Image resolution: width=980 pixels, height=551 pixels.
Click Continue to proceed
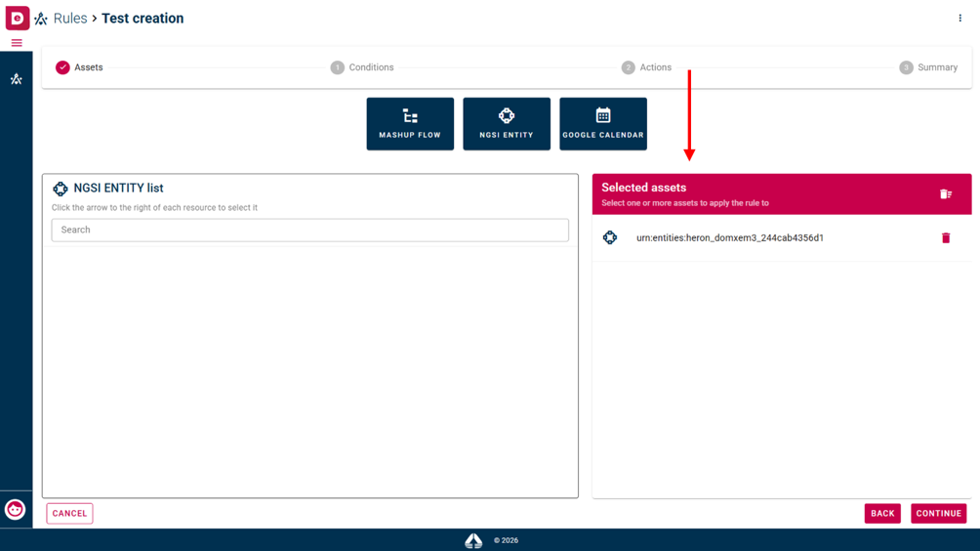(939, 514)
